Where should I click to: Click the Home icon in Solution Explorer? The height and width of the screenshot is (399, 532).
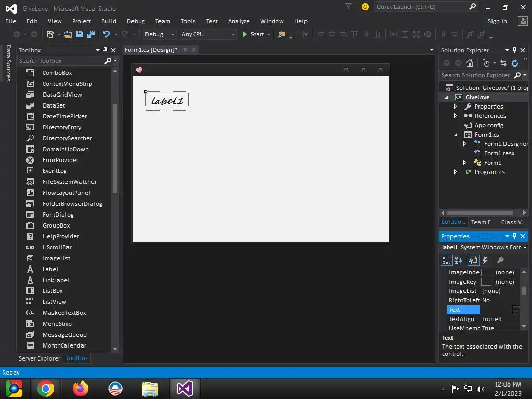(470, 63)
